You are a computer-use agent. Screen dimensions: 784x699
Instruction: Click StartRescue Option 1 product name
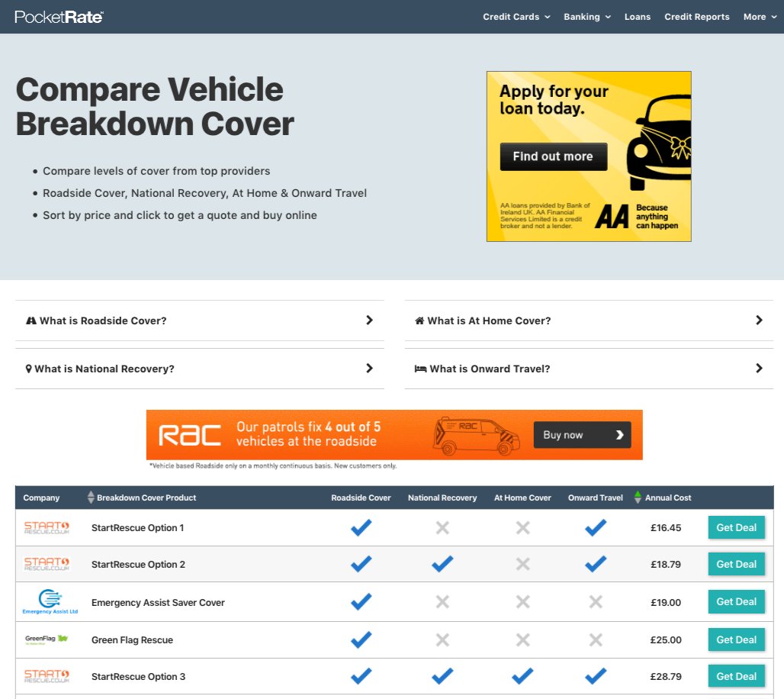click(137, 528)
